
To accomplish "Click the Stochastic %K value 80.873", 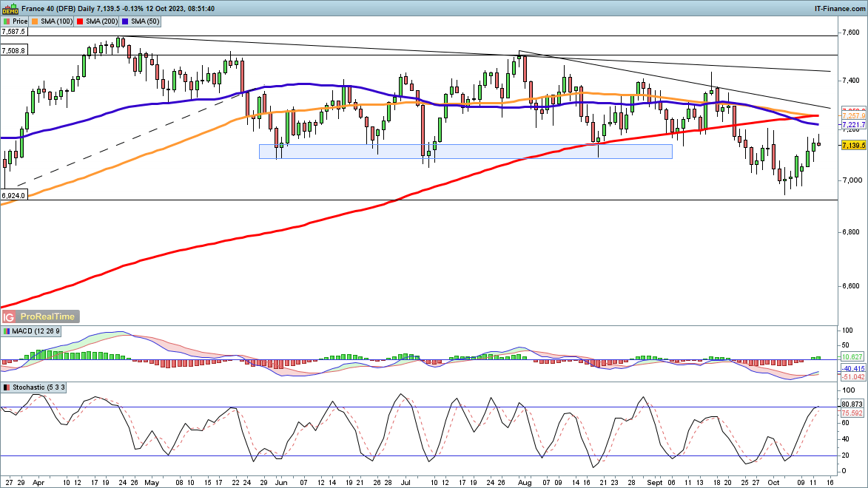I will tap(853, 404).
